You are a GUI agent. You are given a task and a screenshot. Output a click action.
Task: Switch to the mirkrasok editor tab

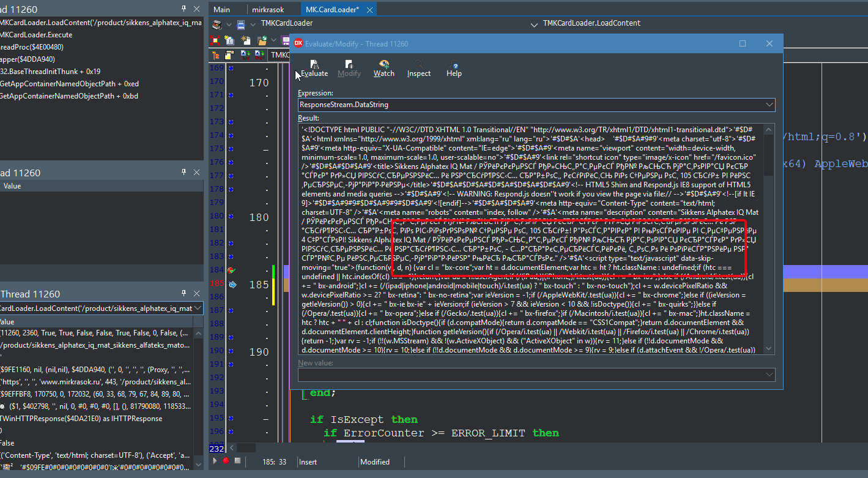coord(268,9)
